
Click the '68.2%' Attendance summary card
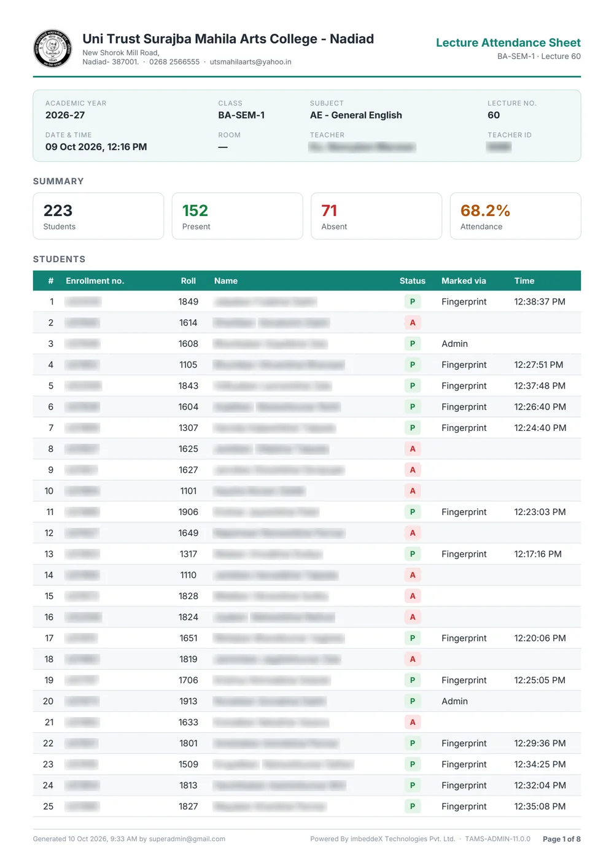pyautogui.click(x=515, y=216)
